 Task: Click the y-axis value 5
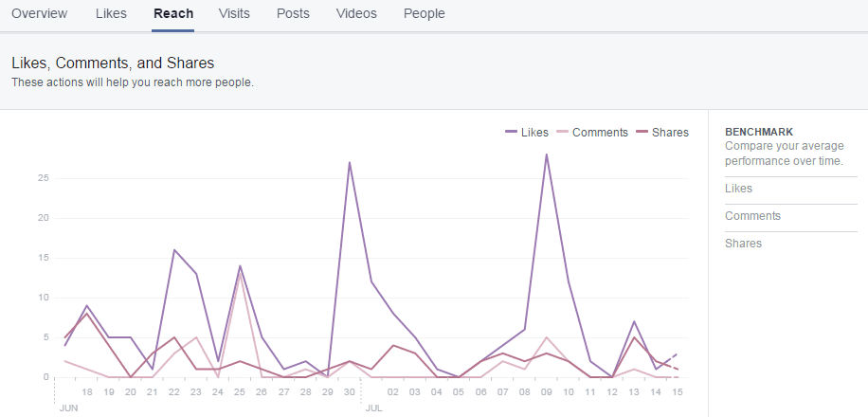46,337
